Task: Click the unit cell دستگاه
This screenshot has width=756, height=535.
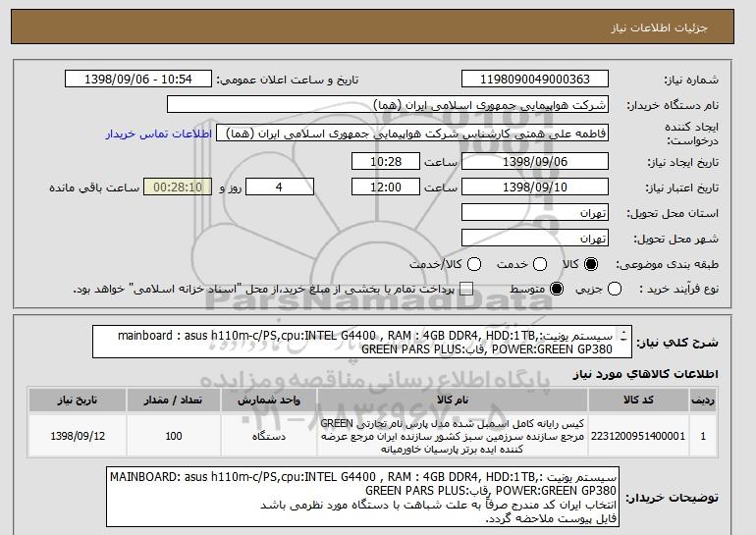Action: (x=269, y=436)
